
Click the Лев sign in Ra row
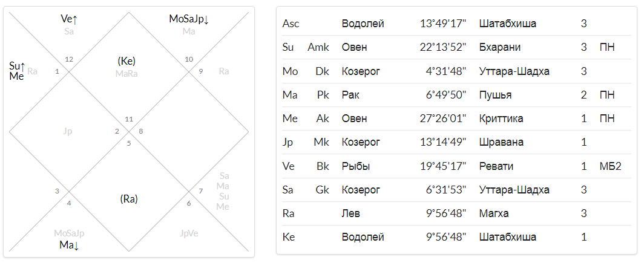350,214
